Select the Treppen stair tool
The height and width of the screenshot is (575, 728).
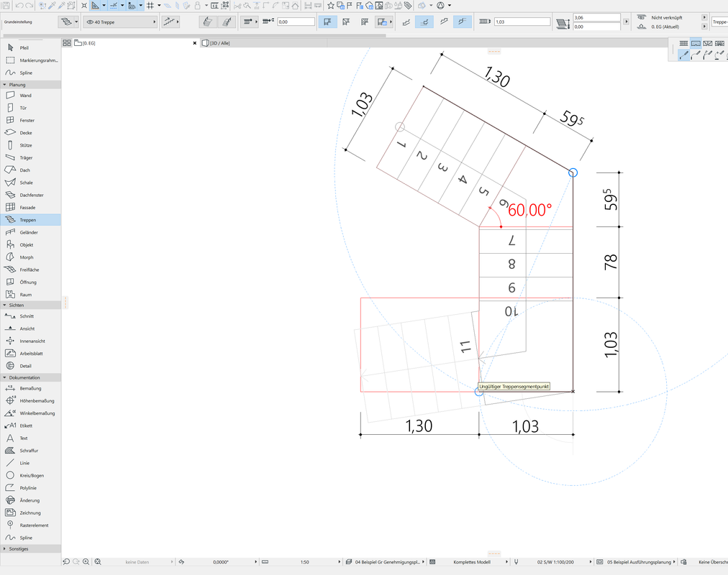pyautogui.click(x=31, y=220)
